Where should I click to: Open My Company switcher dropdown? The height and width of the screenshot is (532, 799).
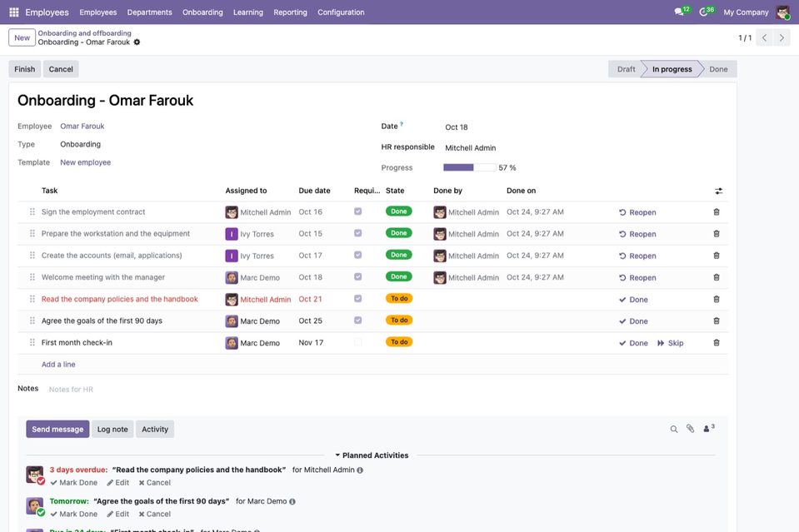coord(746,12)
